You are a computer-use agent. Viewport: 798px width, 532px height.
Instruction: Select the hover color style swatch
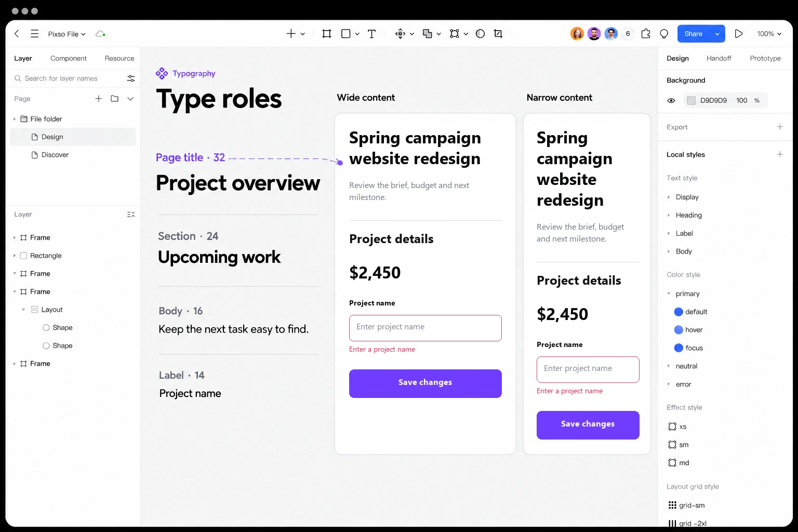679,330
